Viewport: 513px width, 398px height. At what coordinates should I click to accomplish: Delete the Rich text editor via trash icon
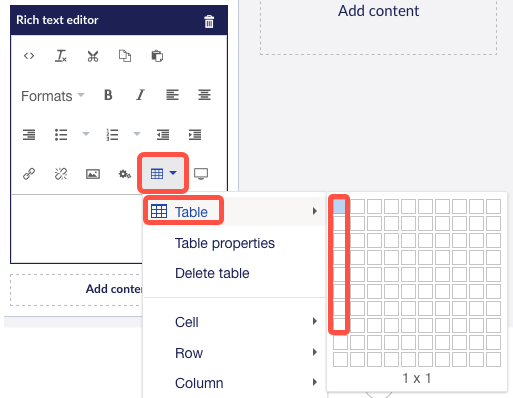click(209, 21)
